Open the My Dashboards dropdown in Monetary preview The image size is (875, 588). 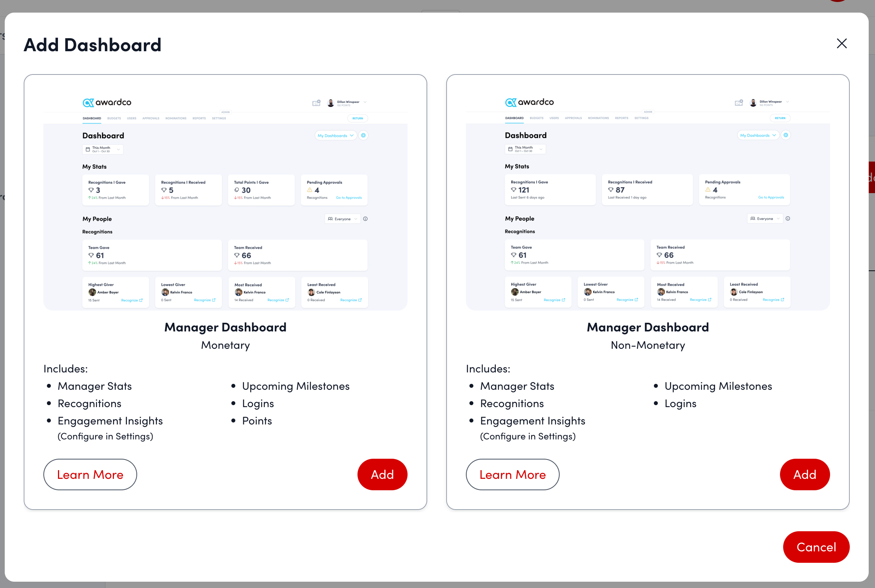(x=335, y=136)
